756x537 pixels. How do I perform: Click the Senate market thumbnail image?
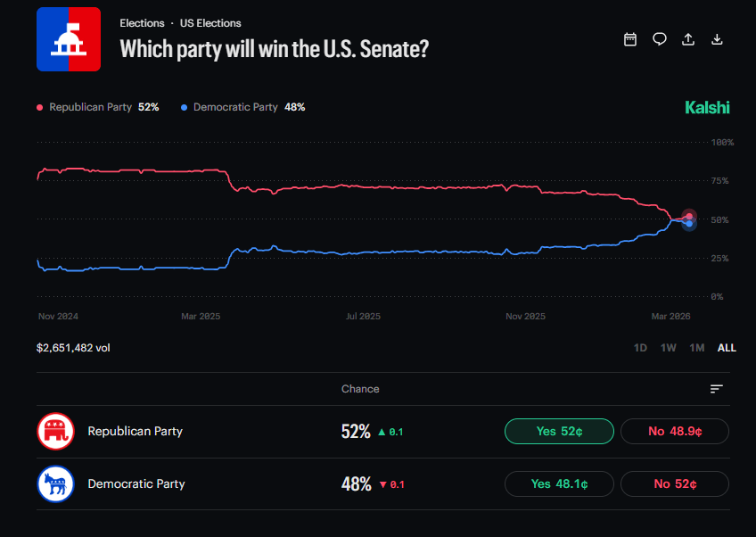pos(69,39)
